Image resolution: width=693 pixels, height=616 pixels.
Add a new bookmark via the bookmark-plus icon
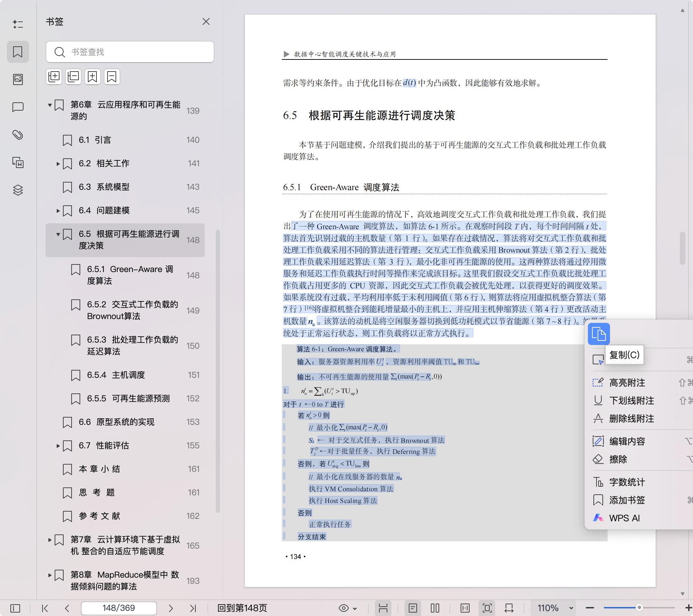(x=92, y=76)
